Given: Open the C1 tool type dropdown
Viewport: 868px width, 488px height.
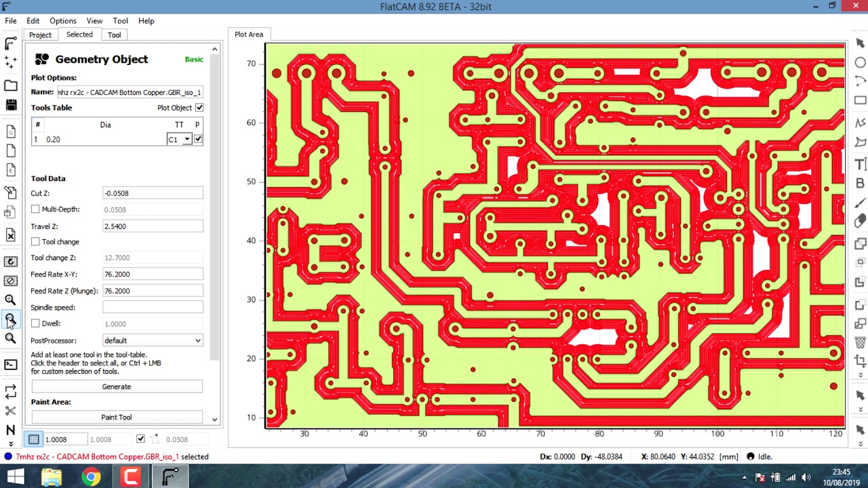Looking at the screenshot, I should tap(179, 140).
